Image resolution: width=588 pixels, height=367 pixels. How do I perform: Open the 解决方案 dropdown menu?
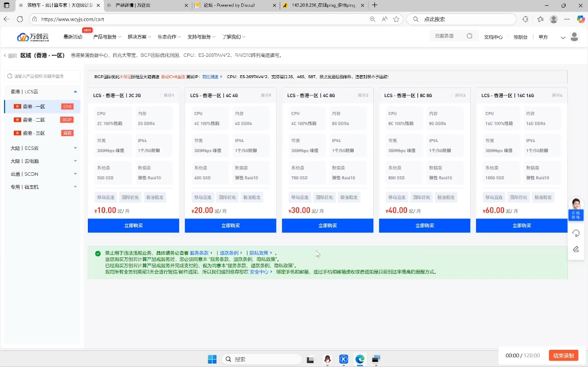(139, 37)
